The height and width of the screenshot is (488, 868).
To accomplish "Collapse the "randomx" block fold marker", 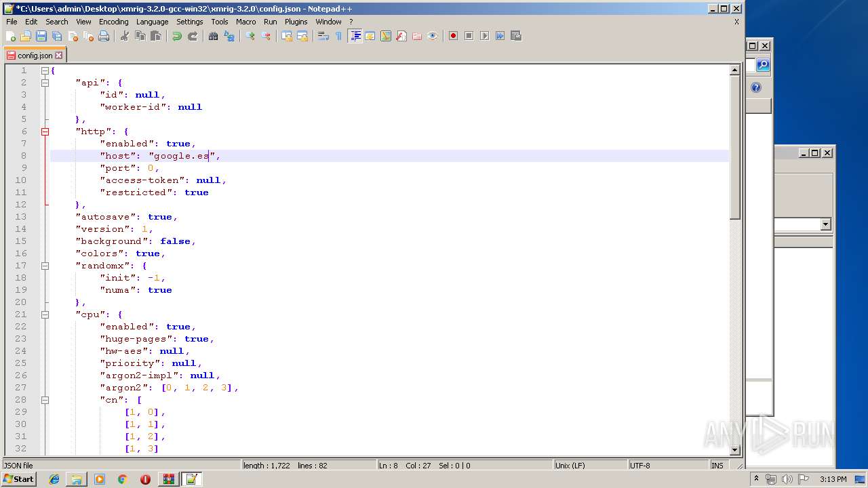I will coord(45,266).
